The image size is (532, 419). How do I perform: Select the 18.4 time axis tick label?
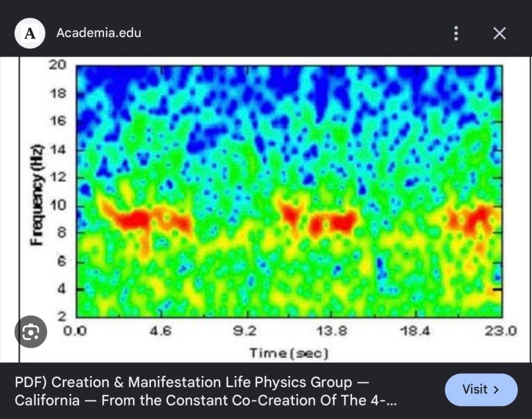[415, 331]
